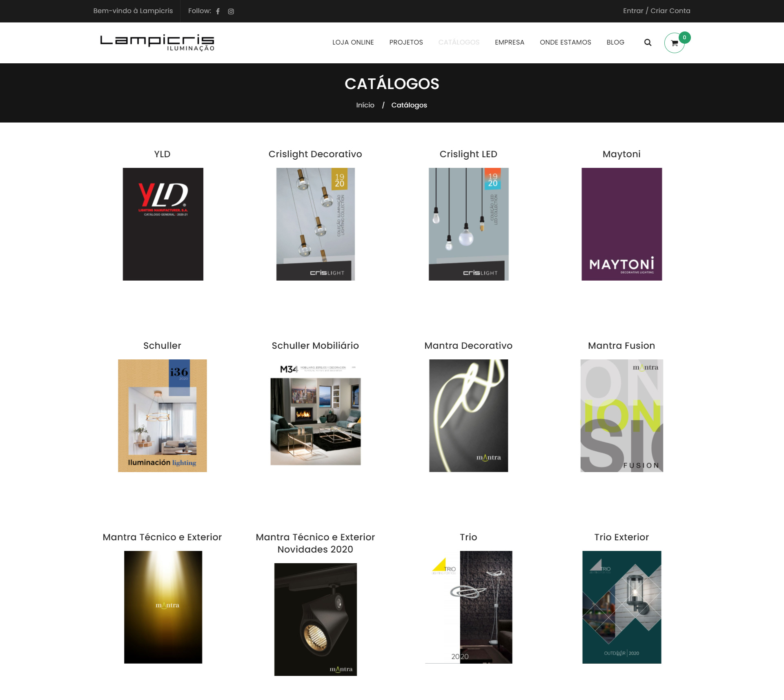This screenshot has width=784, height=700.
Task: Click the Entrar / Criar Conta link
Action: click(657, 11)
